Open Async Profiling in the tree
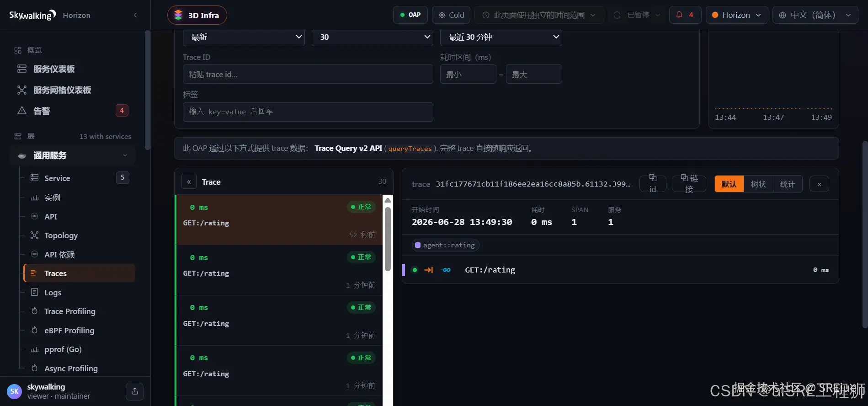The height and width of the screenshot is (406, 868). (x=71, y=369)
